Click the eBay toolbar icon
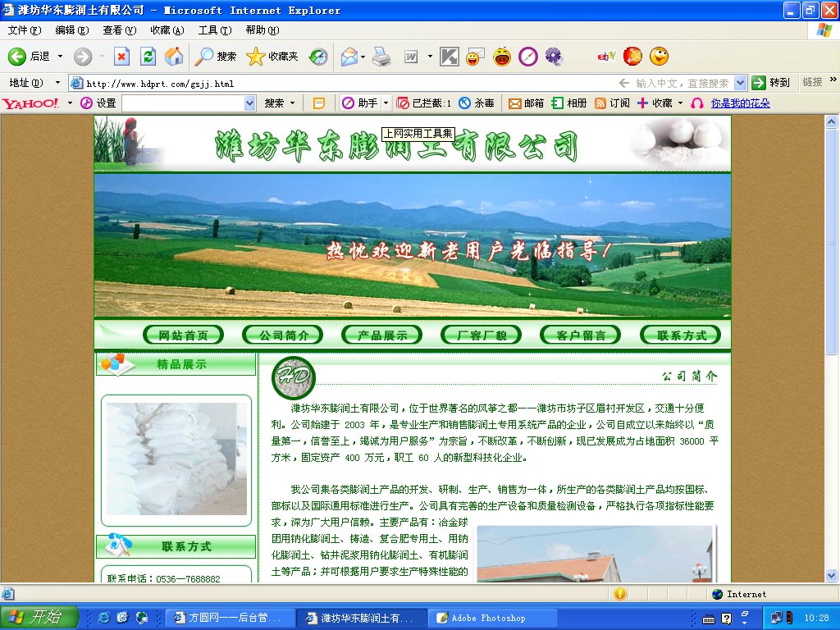 (607, 57)
